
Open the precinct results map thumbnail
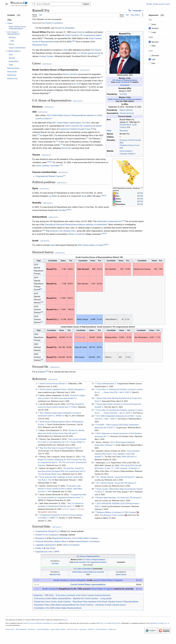(128, 173)
